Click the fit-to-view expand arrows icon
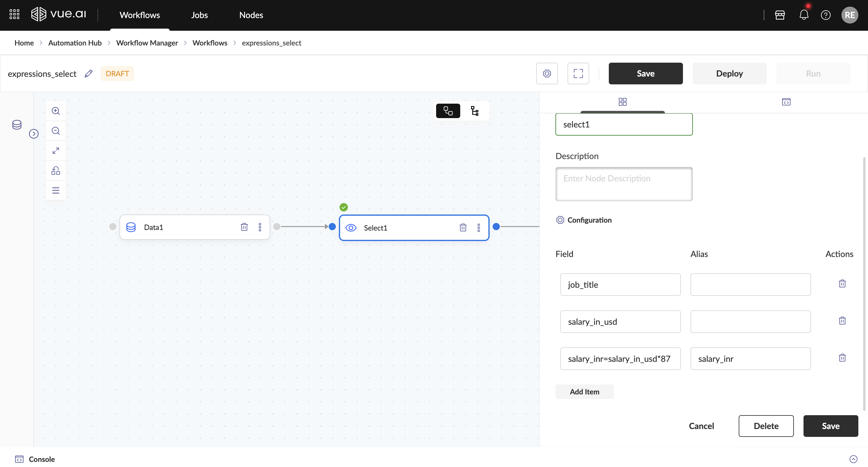This screenshot has width=868, height=467. pos(55,151)
